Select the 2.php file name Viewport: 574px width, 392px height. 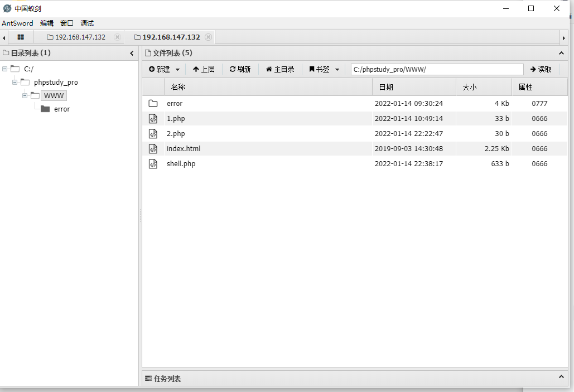coord(176,134)
